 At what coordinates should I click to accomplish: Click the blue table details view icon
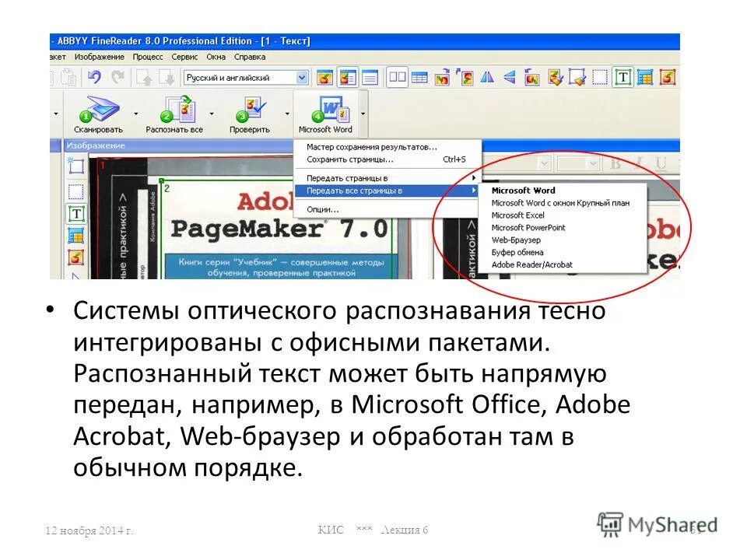click(x=419, y=77)
